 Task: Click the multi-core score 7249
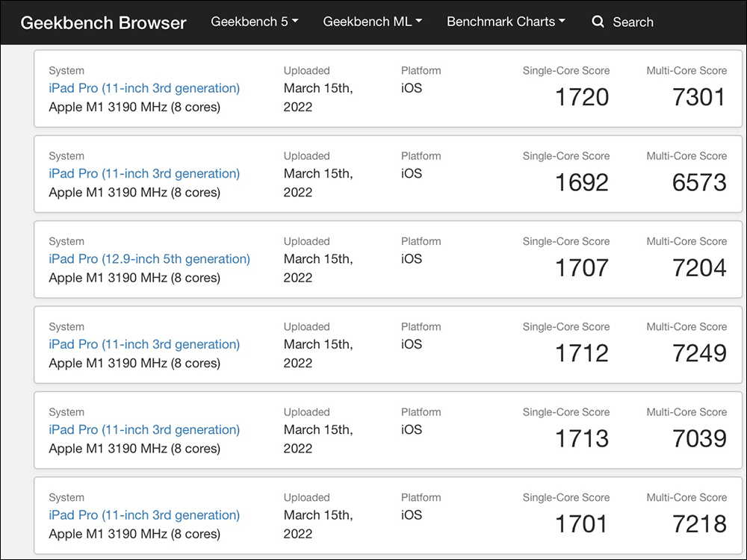pos(699,353)
